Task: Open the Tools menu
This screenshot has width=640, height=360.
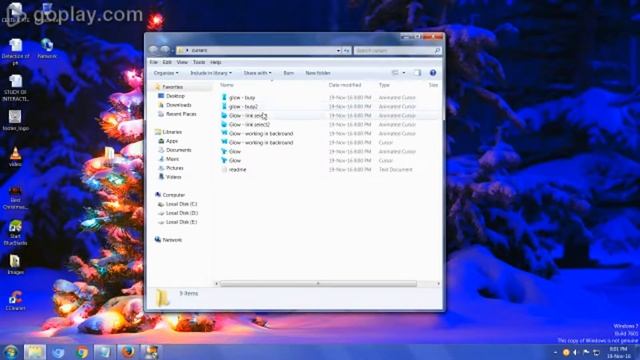Action: (x=199, y=62)
